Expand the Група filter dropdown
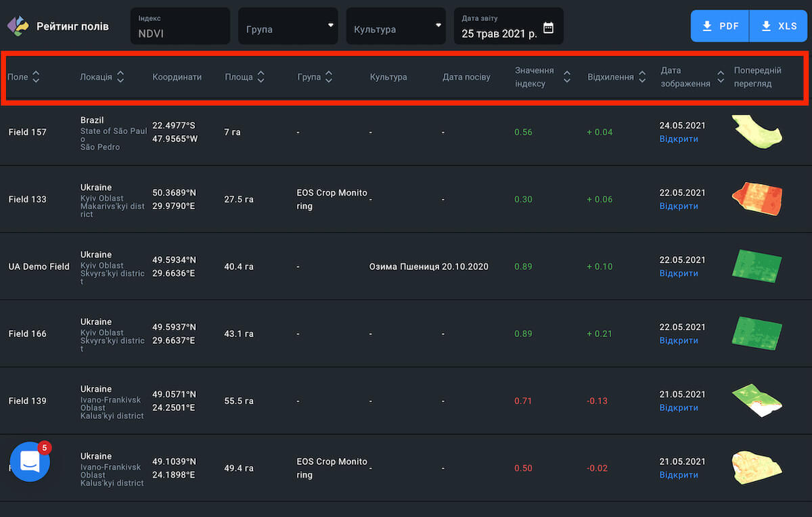 point(288,26)
